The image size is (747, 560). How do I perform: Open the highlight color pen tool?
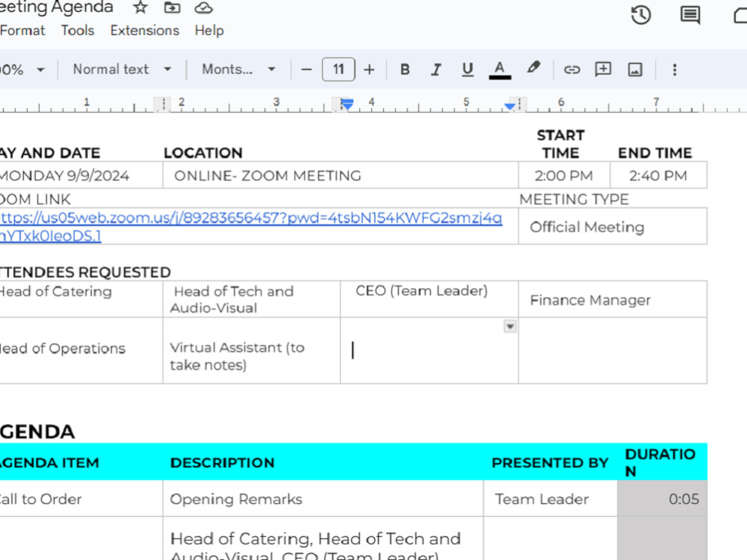[x=533, y=68]
